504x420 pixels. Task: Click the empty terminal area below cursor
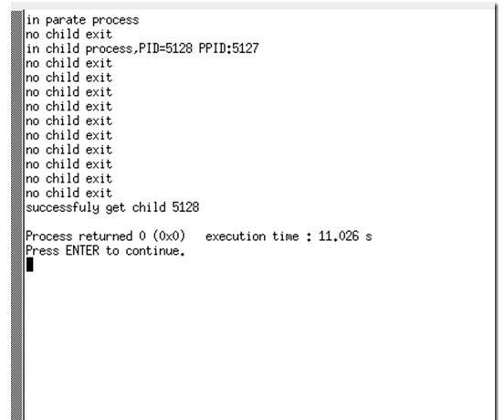(257, 345)
